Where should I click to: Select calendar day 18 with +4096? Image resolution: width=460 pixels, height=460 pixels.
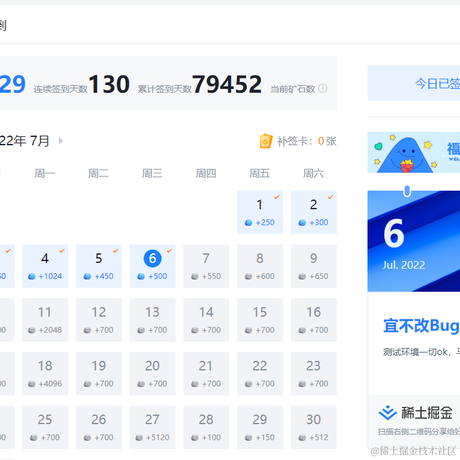45,374
